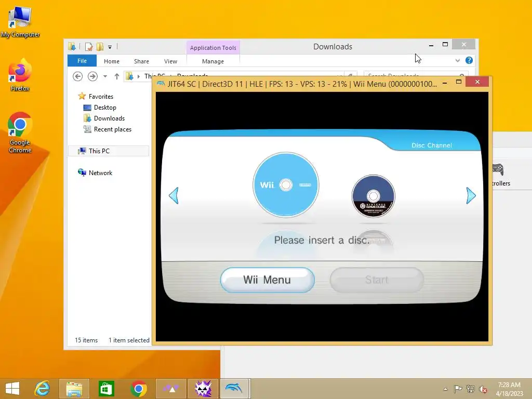Open Windows Store from taskbar
This screenshot has height=399, width=532.
pos(106,389)
